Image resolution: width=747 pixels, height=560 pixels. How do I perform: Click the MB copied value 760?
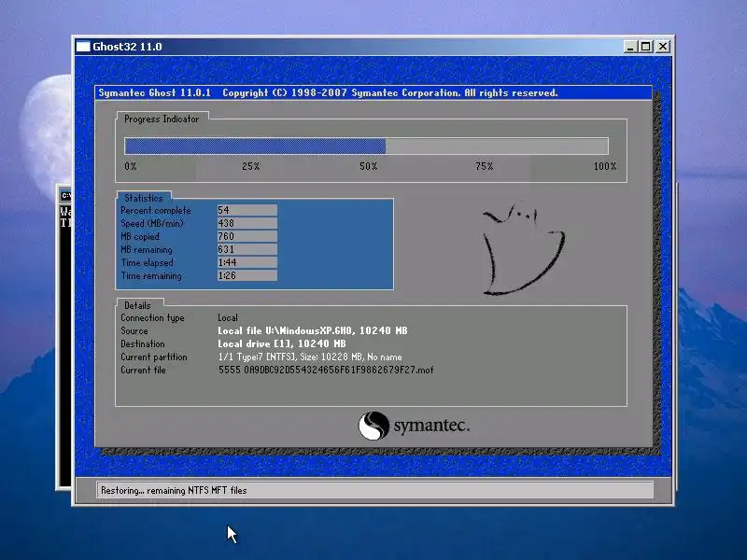pos(247,236)
